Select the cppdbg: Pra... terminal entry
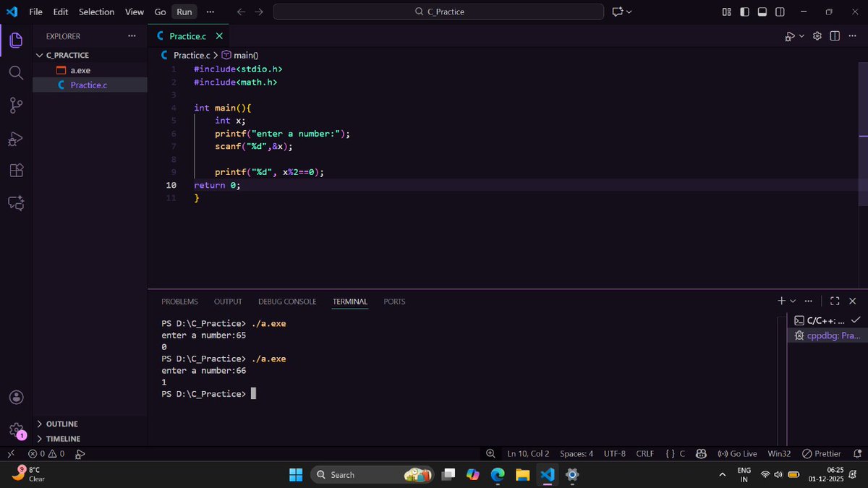Screen dimensions: 868x488 pyautogui.click(x=827, y=335)
